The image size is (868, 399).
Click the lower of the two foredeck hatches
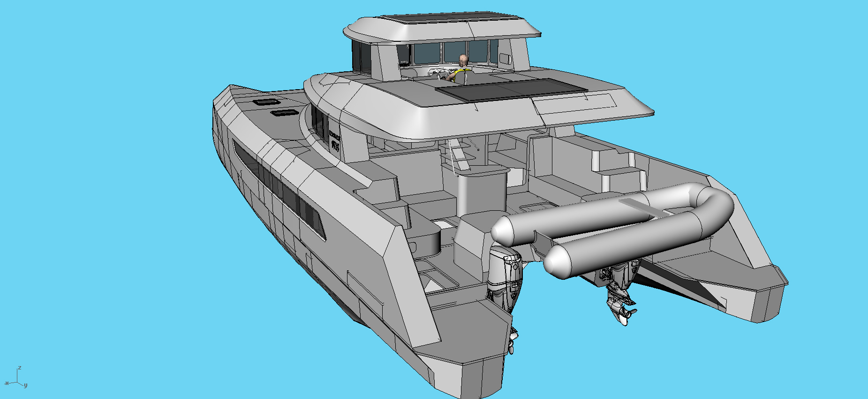tap(283, 113)
